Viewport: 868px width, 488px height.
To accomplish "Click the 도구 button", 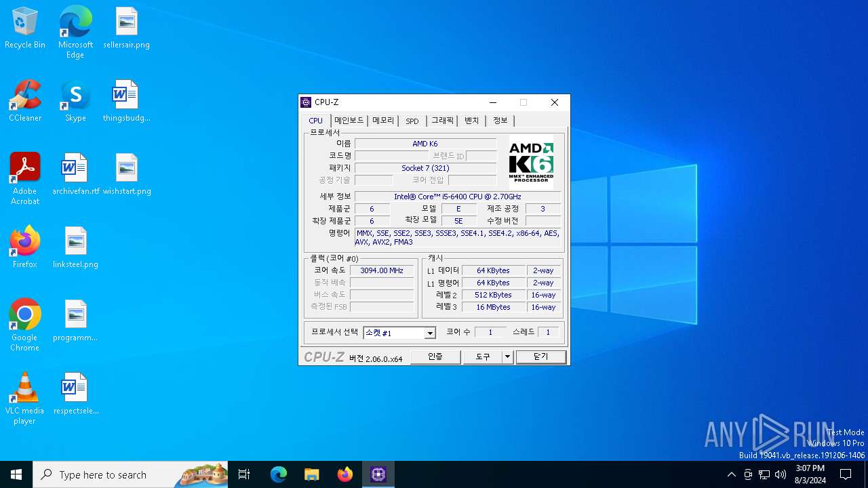I will pyautogui.click(x=483, y=357).
